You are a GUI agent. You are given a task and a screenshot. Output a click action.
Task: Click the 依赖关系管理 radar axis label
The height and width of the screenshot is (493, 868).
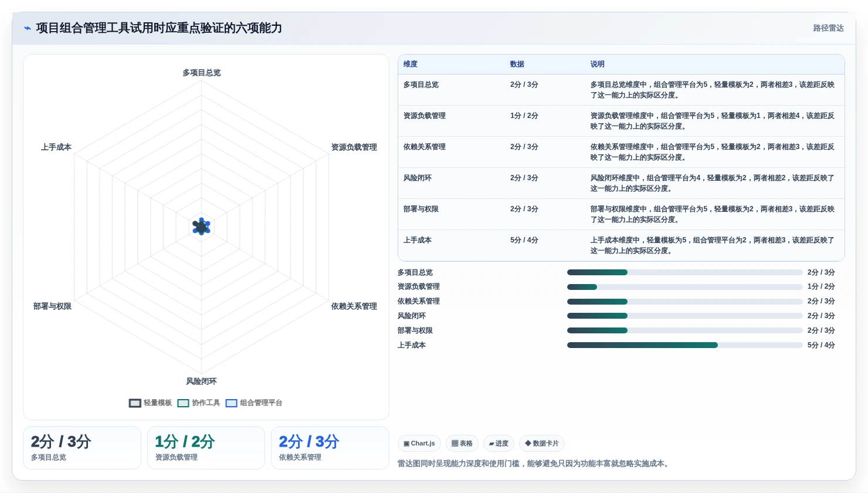click(x=354, y=306)
